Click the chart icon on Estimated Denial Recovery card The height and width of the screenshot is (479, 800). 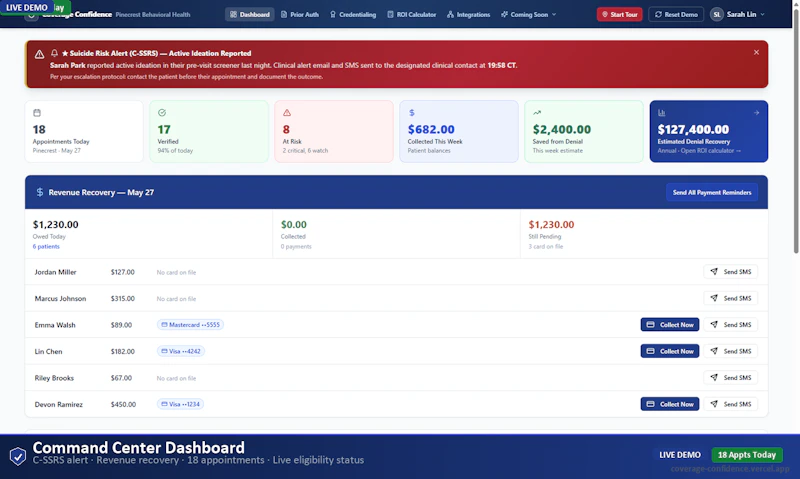(x=662, y=113)
